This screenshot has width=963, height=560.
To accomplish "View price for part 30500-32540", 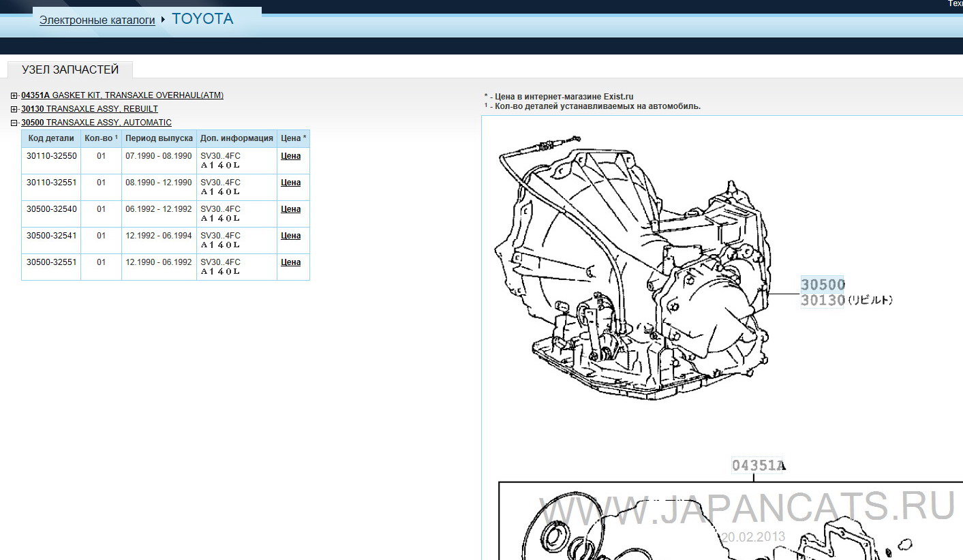I will click(x=290, y=209).
